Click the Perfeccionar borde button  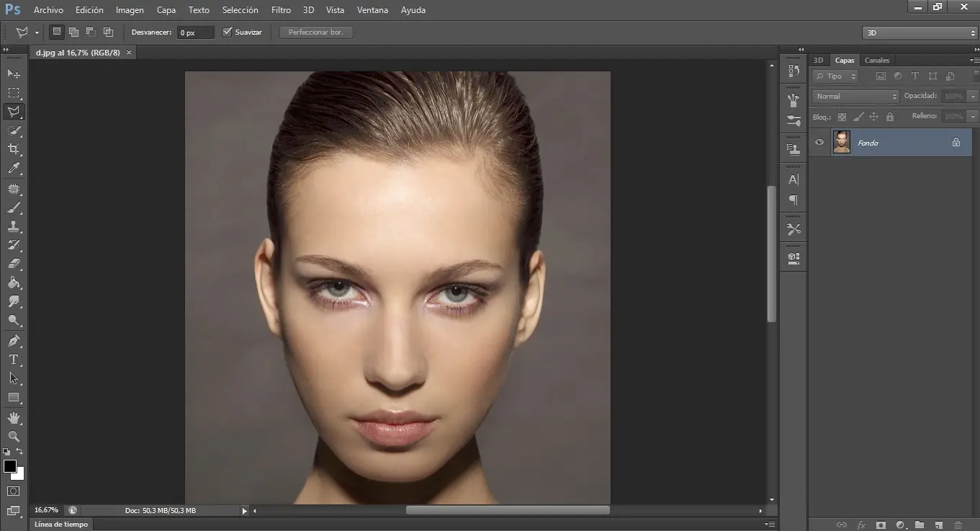point(316,32)
